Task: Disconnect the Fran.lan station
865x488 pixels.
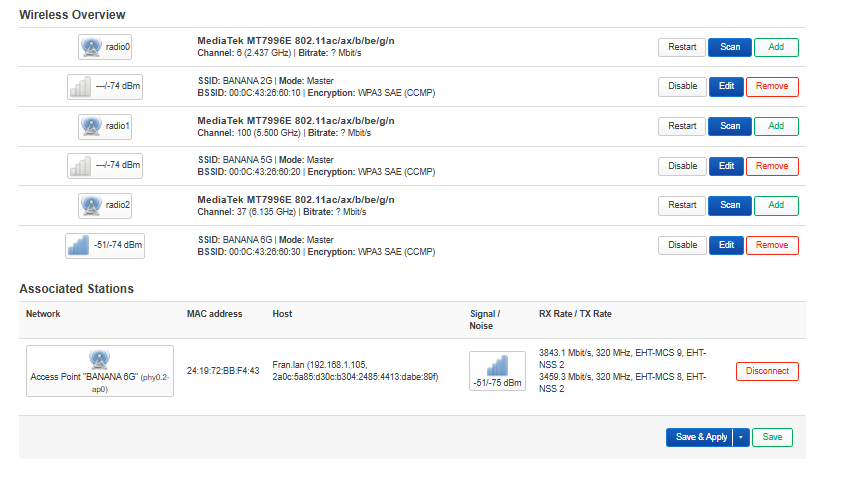Action: point(767,371)
